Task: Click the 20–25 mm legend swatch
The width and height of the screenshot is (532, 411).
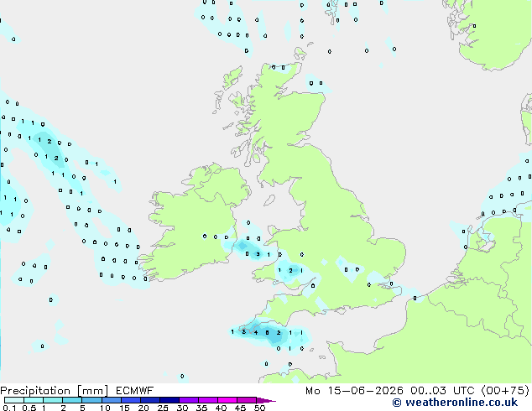Action: tap(149, 400)
